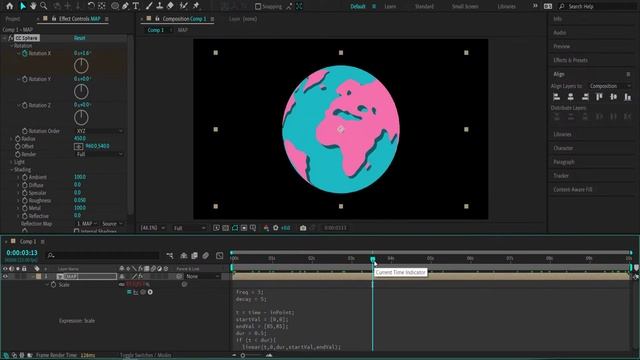Click the Offset point crosshair button
640x360 pixels.
(78, 146)
